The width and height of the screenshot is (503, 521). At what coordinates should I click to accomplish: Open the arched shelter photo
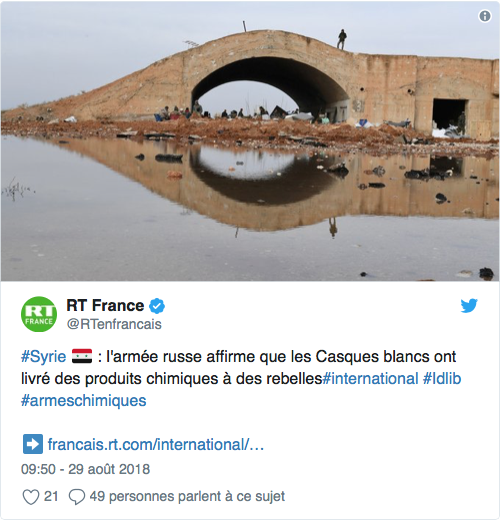(250, 141)
